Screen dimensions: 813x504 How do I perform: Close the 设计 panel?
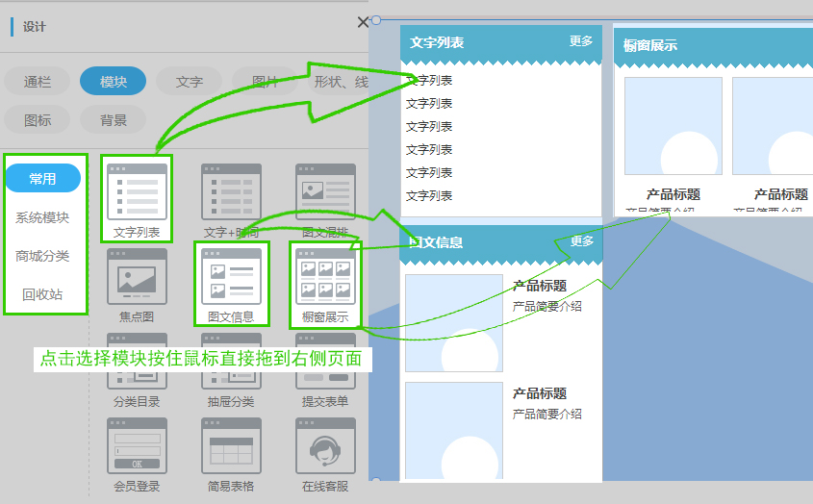coord(363,22)
